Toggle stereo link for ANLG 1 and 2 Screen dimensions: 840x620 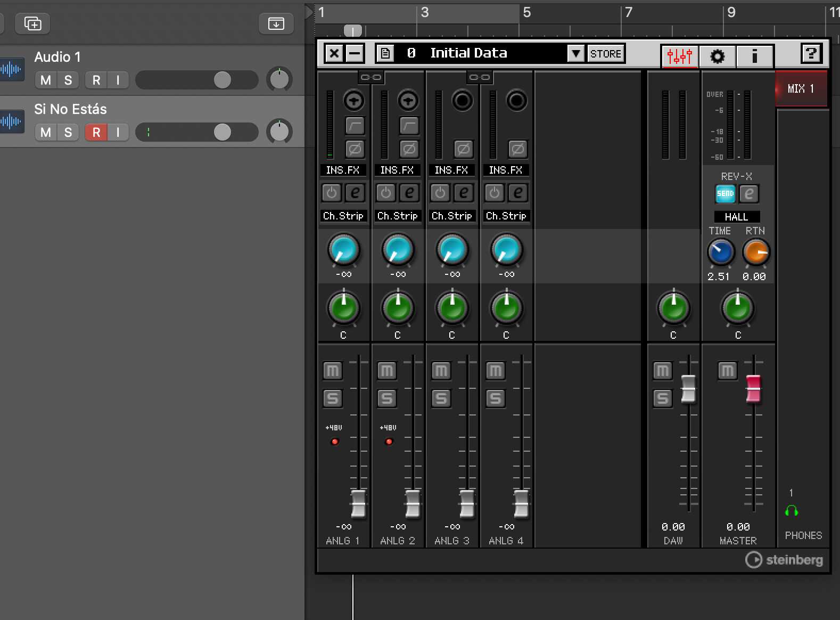[x=370, y=77]
